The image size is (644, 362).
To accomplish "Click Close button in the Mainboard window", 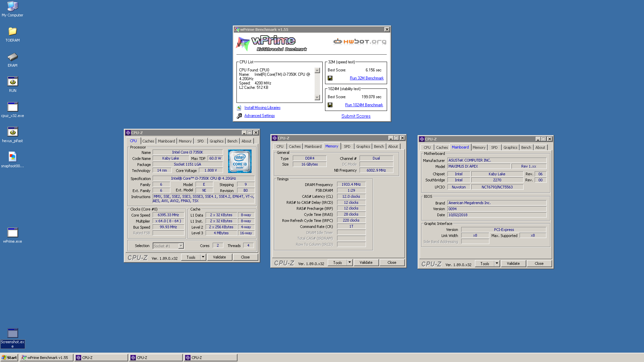I will click(x=539, y=263).
